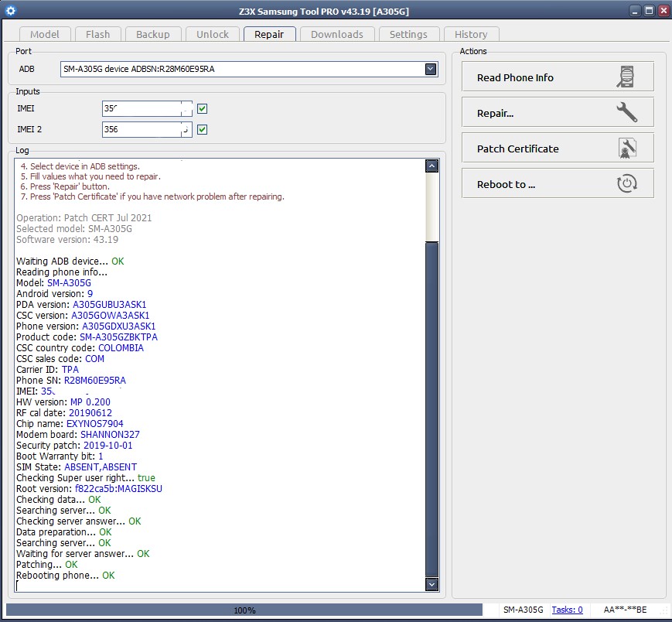Click the gear icon in title bar
This screenshot has height=622, width=672.
[11, 11]
